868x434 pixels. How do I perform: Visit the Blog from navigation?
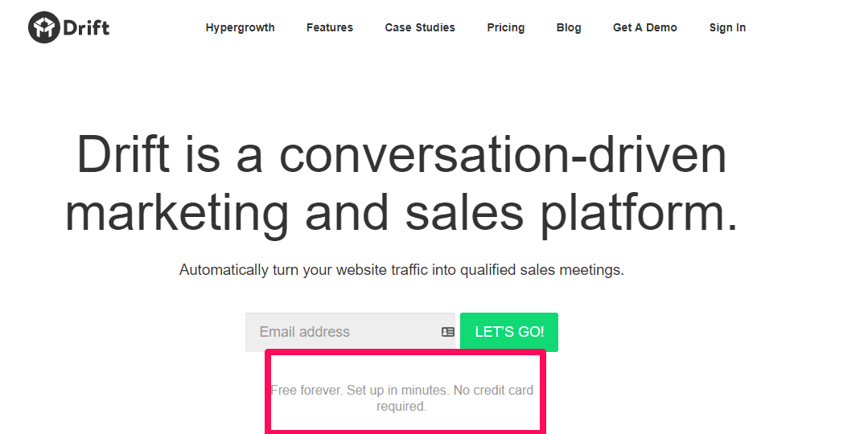coord(569,27)
